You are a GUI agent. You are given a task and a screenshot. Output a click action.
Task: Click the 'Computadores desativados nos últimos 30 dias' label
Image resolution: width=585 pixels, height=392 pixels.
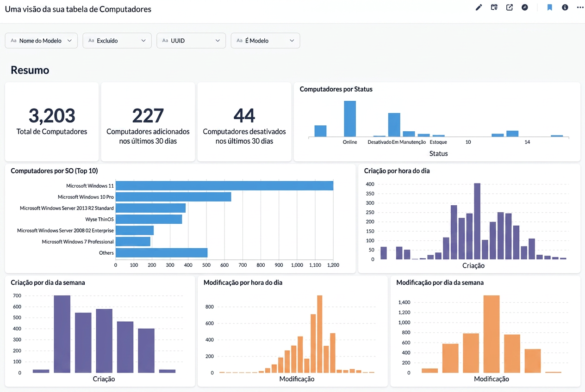pos(244,136)
